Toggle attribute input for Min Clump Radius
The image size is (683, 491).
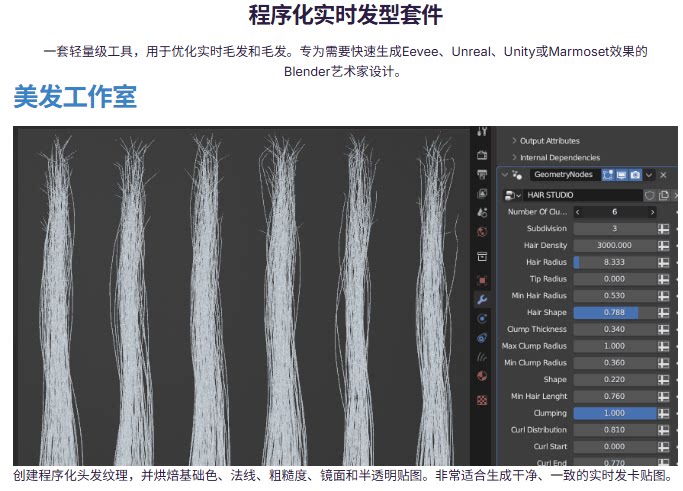tap(663, 363)
